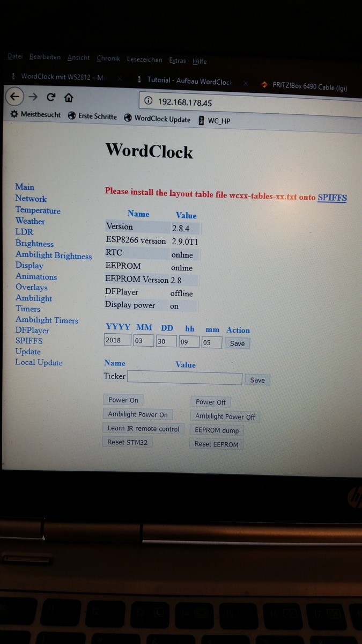
Task: Click the DFPlayer status offline
Action: [181, 294]
